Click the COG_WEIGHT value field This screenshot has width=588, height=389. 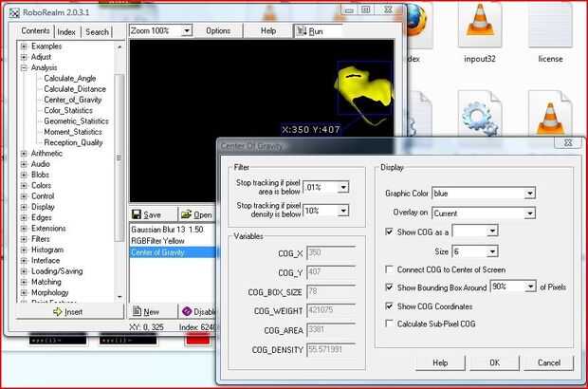point(331,311)
